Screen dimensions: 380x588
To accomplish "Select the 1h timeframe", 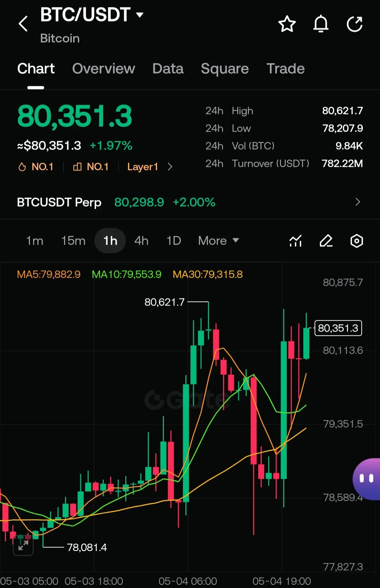I will point(110,241).
